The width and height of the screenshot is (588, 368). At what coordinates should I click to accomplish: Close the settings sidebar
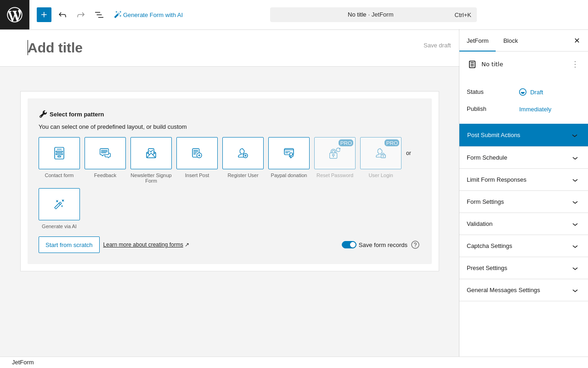pyautogui.click(x=577, y=40)
